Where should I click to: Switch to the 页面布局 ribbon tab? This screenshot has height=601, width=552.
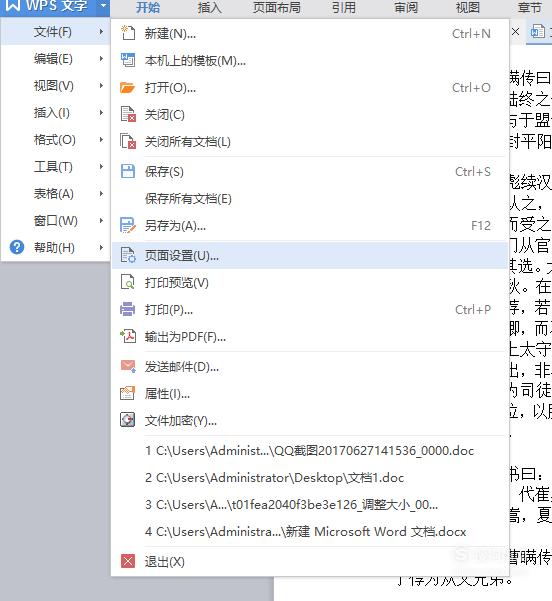point(276,7)
